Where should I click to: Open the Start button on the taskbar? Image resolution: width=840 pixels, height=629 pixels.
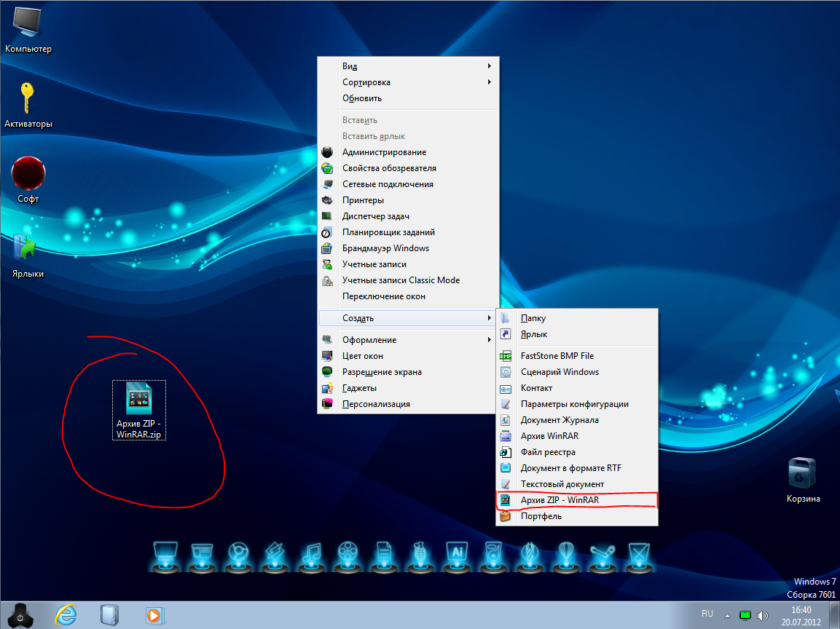(20, 616)
